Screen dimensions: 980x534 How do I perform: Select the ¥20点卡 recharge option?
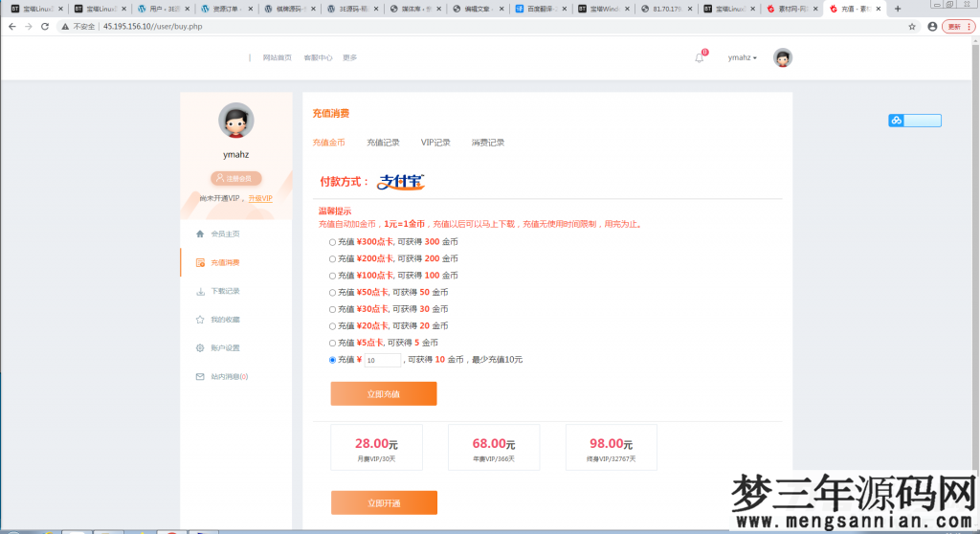click(332, 326)
